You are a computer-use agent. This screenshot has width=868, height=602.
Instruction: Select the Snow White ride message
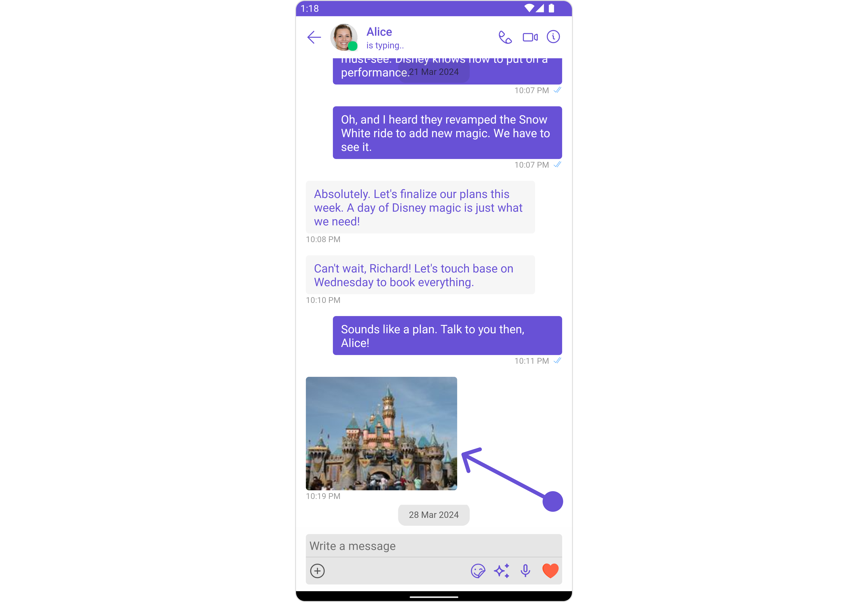(x=447, y=133)
